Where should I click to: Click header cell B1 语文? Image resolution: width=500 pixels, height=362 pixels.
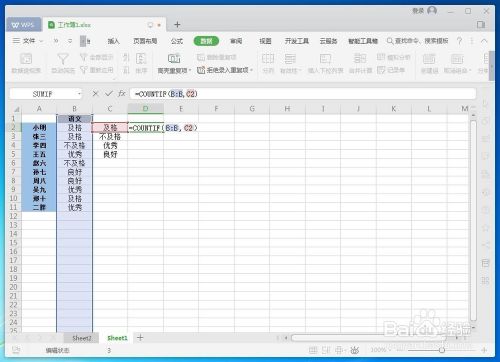(x=74, y=119)
